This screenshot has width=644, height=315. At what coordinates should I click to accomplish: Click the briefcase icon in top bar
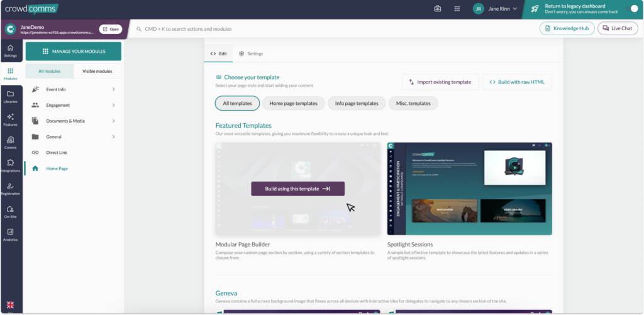point(438,9)
